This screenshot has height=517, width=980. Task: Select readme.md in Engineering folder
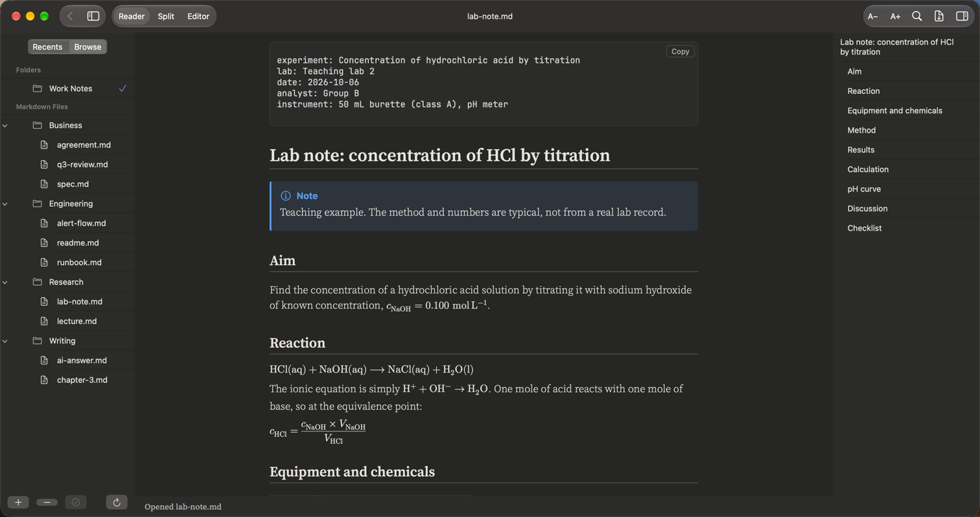tap(78, 243)
